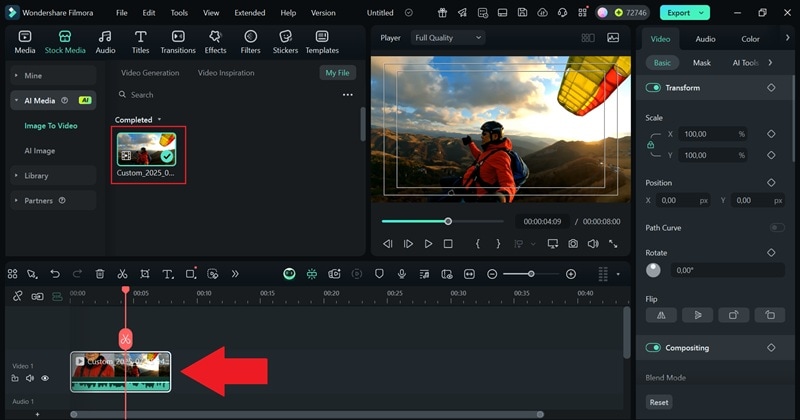
Task: Click the delete trash icon in timeline toolbar
Action: tap(100, 274)
